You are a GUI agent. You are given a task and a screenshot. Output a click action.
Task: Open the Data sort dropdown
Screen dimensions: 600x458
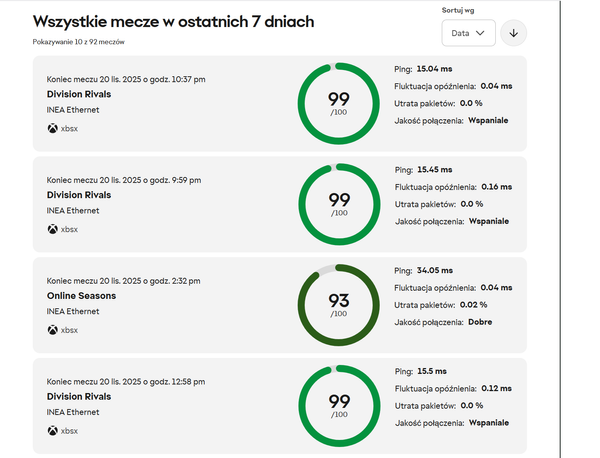click(x=468, y=33)
